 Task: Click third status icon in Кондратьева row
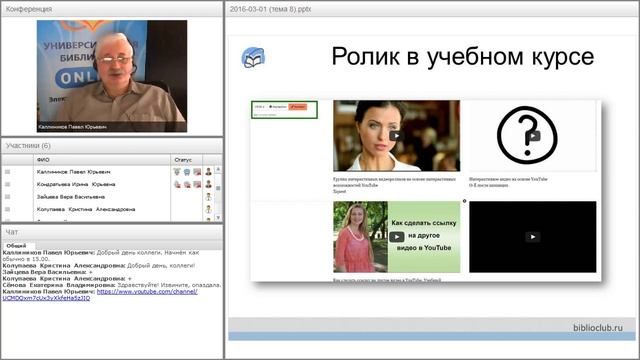click(x=197, y=184)
